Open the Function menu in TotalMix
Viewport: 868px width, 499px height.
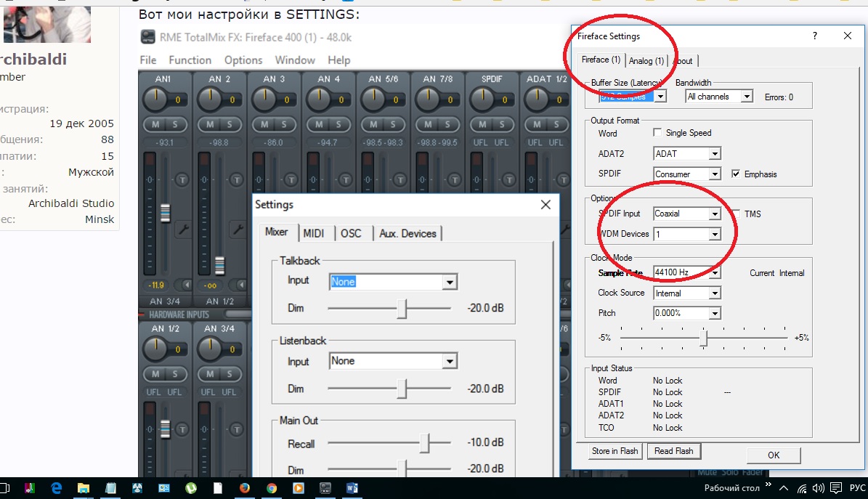click(x=190, y=60)
